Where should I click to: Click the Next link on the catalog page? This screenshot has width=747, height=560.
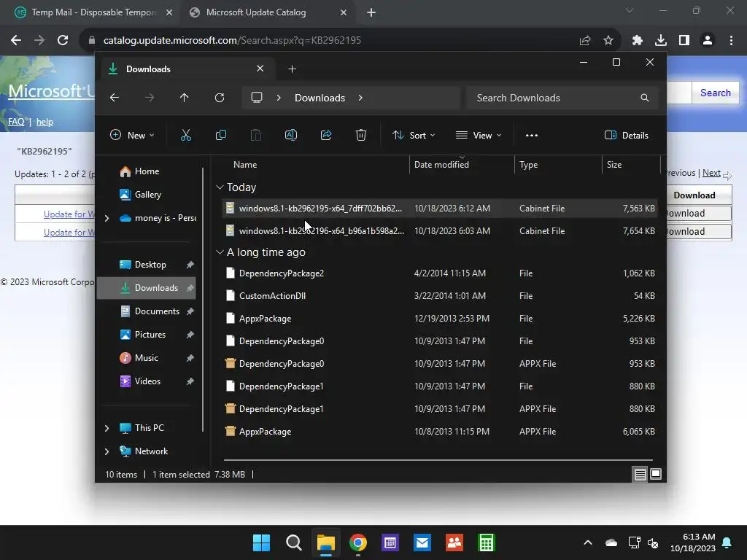(x=711, y=173)
